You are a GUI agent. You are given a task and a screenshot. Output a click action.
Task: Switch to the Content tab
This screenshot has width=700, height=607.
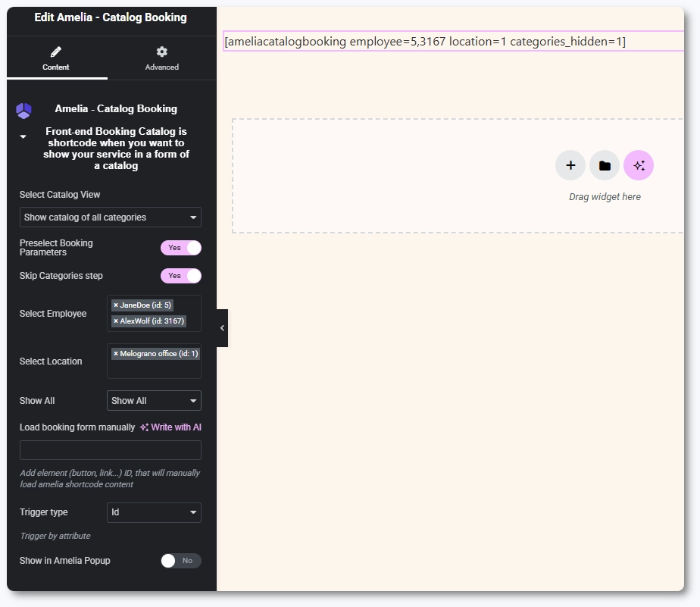click(x=56, y=58)
